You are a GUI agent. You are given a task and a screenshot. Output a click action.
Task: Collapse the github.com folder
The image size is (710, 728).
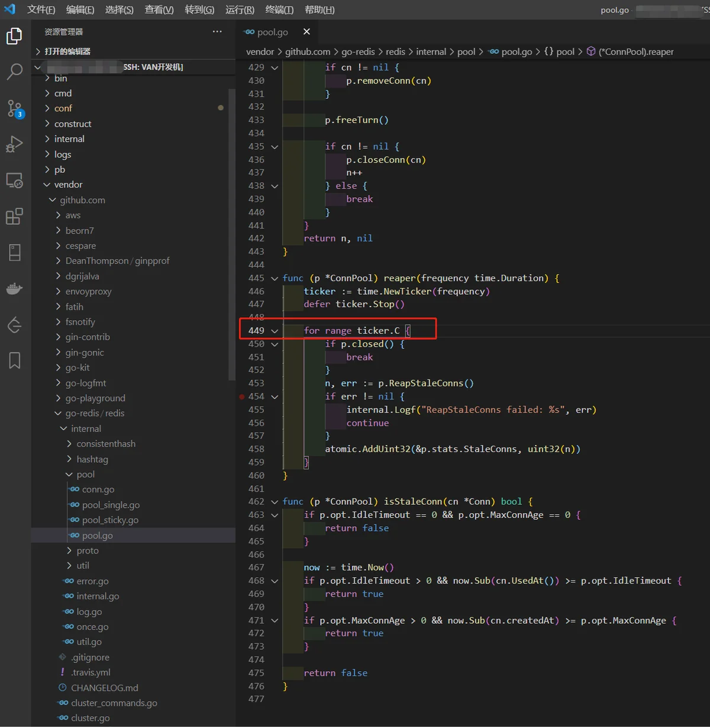[x=133, y=200]
